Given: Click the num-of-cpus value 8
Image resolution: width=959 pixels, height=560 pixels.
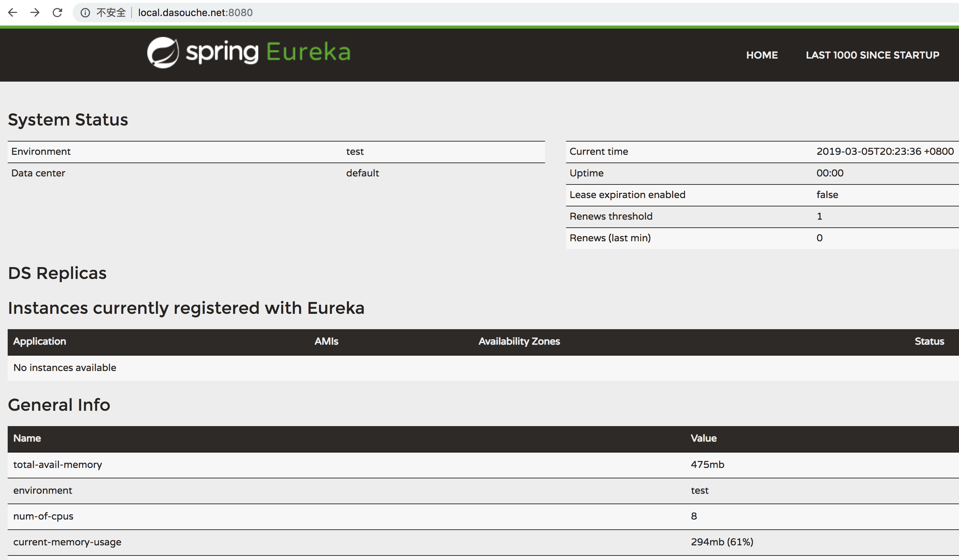Looking at the screenshot, I should click(694, 516).
